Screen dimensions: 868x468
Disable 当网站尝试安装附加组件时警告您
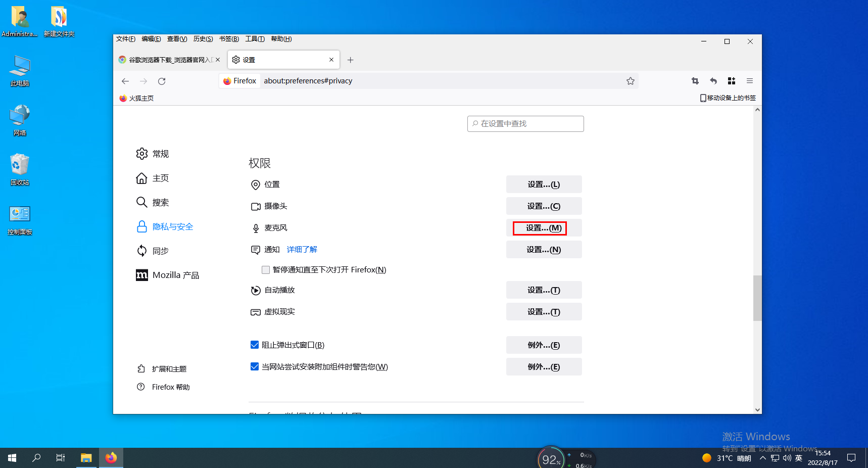[254, 366]
